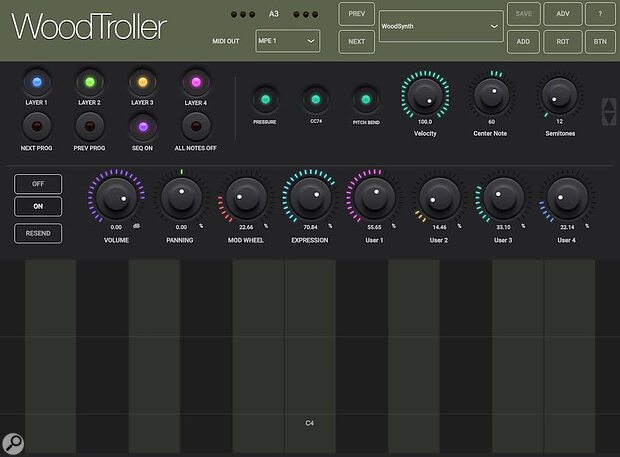Click the PANNING knob

(181, 197)
